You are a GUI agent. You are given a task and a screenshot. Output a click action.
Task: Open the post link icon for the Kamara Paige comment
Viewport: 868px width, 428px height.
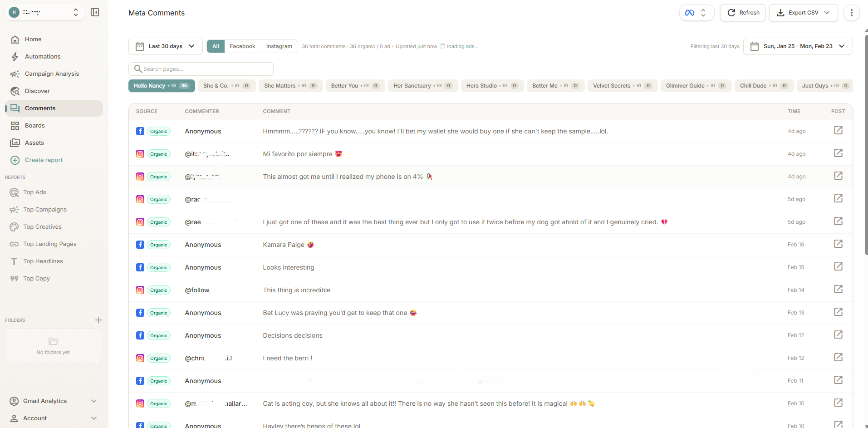coord(838,244)
